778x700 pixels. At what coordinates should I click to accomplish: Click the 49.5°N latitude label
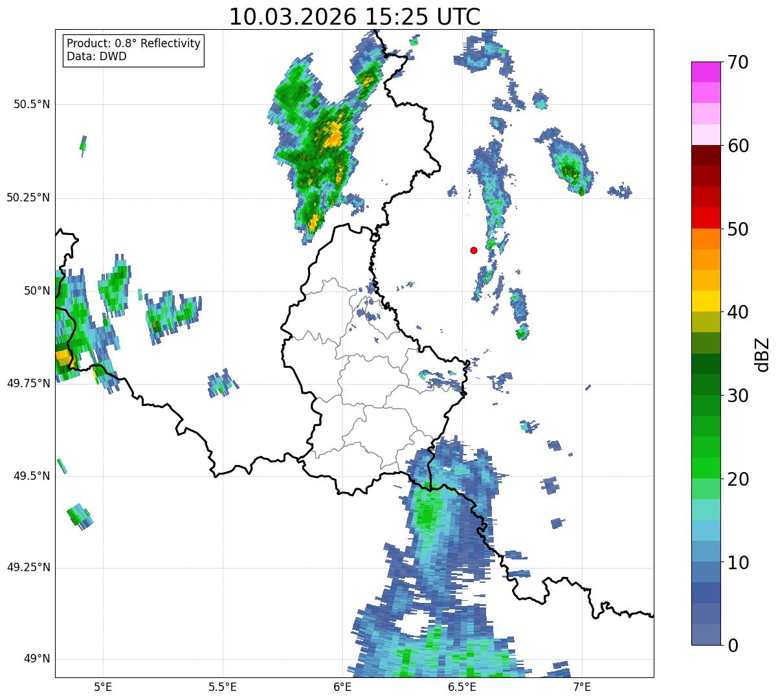click(32, 476)
